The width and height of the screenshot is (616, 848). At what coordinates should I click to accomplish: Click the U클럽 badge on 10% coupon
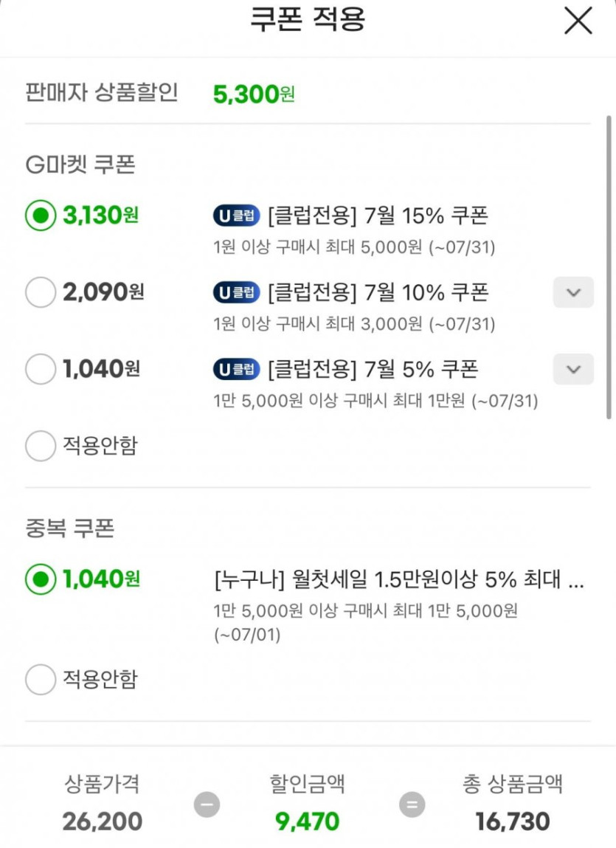pyautogui.click(x=237, y=293)
